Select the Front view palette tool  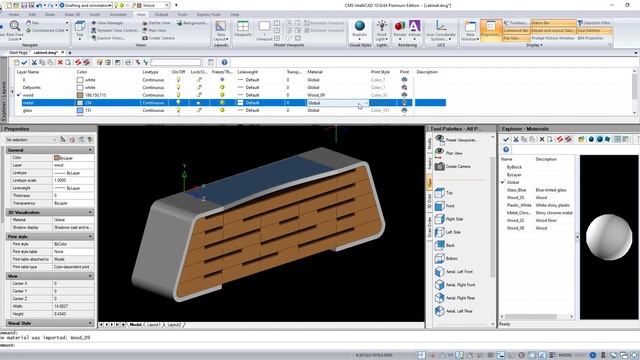coord(444,206)
